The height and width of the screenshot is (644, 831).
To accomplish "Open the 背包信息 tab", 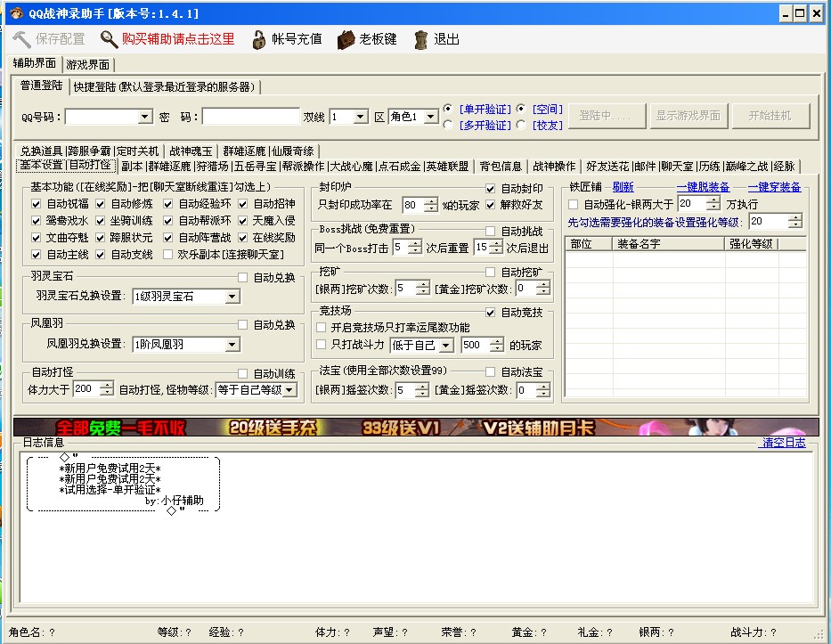I will pyautogui.click(x=501, y=167).
